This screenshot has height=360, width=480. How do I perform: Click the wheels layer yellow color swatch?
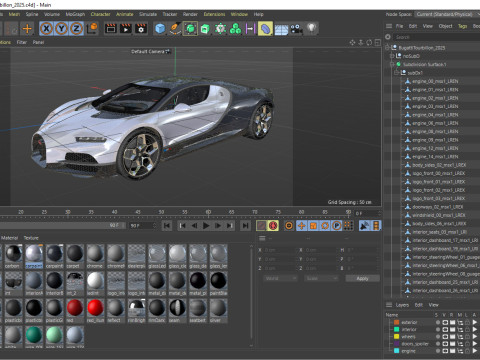[396, 337]
